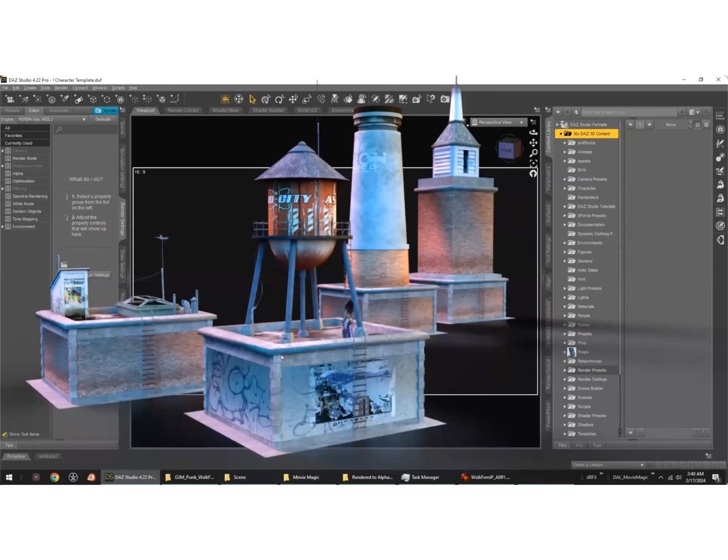Open the Render menu
Image resolution: width=728 pixels, height=560 pixels.
click(60, 87)
